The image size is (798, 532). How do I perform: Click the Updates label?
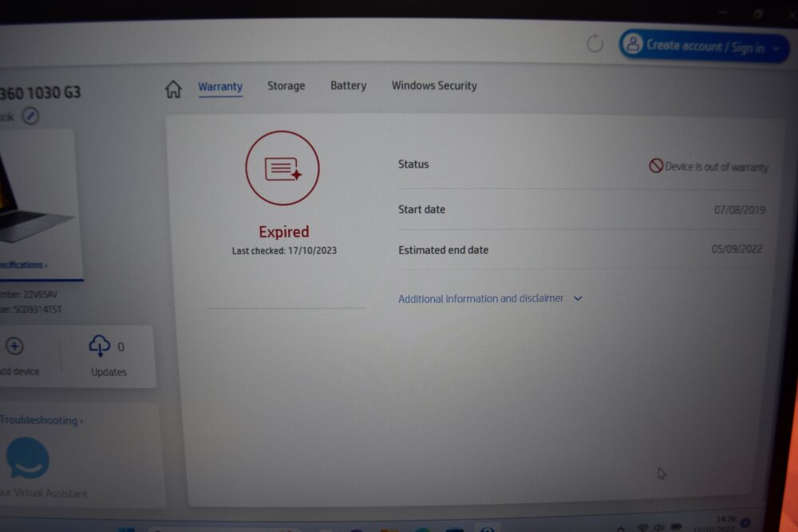pyautogui.click(x=109, y=372)
